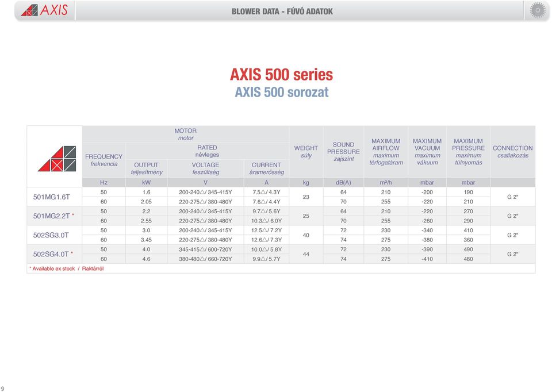Click the FREQUENCY frekvencia header
Image resolution: width=552 pixels, height=392 pixels.
coord(103,160)
